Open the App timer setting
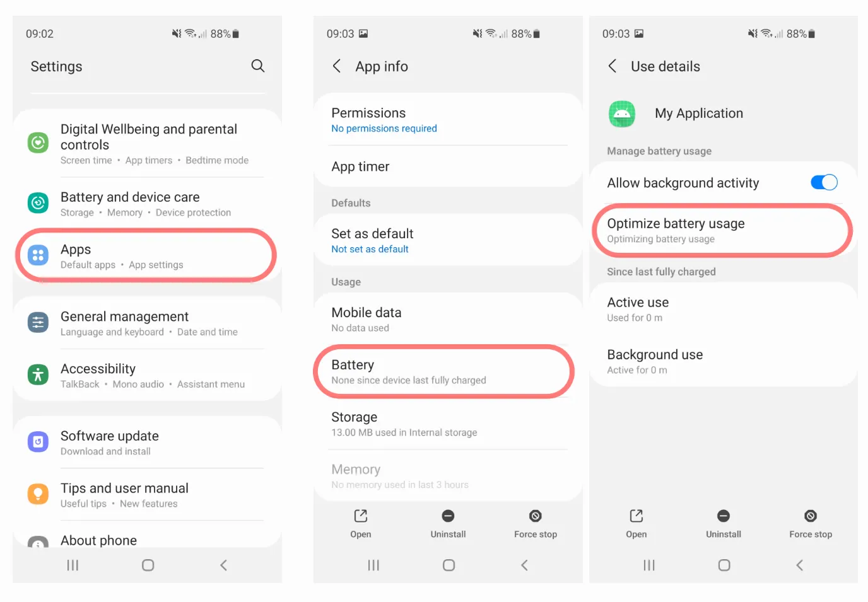This screenshot has height=602, width=868. pos(447,166)
